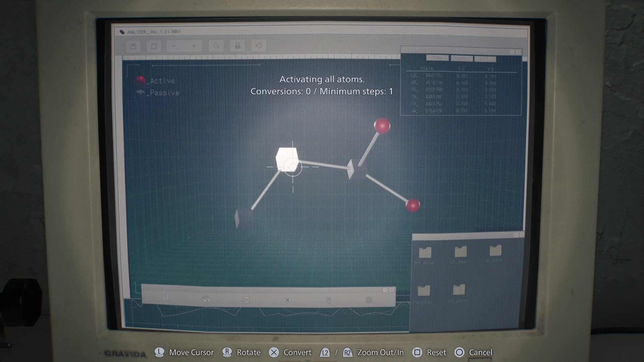Toggle the eye visibility icon
This screenshot has width=644, height=362.
pyautogui.click(x=287, y=300)
